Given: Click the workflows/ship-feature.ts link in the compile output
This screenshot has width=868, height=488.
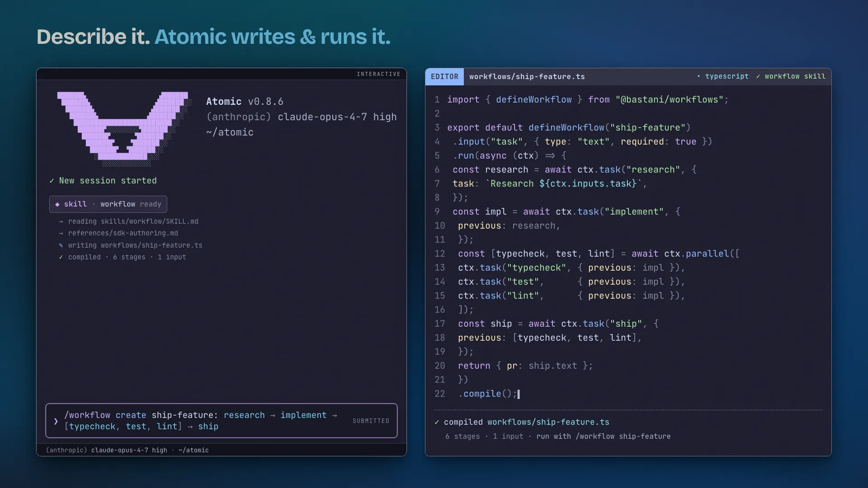Looking at the screenshot, I should (x=548, y=422).
